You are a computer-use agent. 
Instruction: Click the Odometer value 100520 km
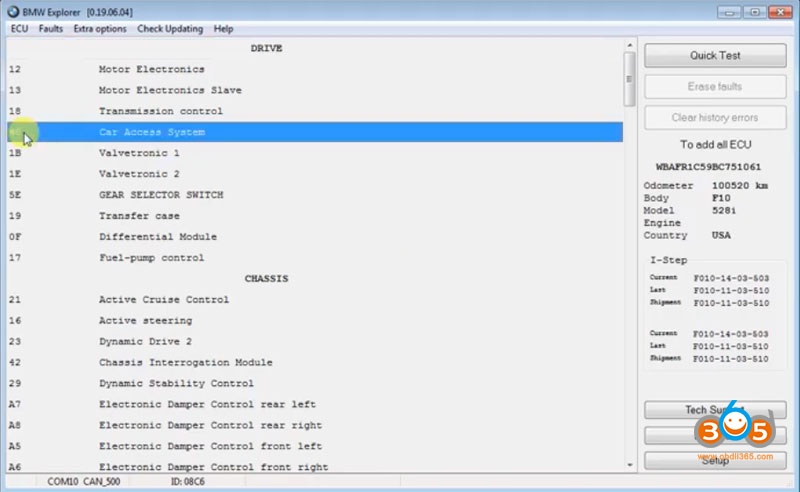pos(740,186)
